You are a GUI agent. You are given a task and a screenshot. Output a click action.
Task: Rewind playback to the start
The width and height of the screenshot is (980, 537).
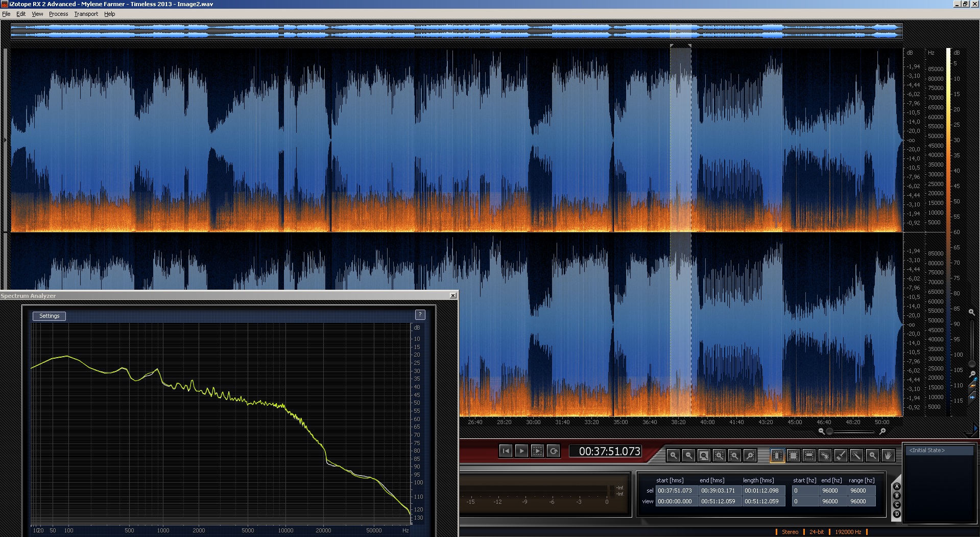pyautogui.click(x=506, y=451)
